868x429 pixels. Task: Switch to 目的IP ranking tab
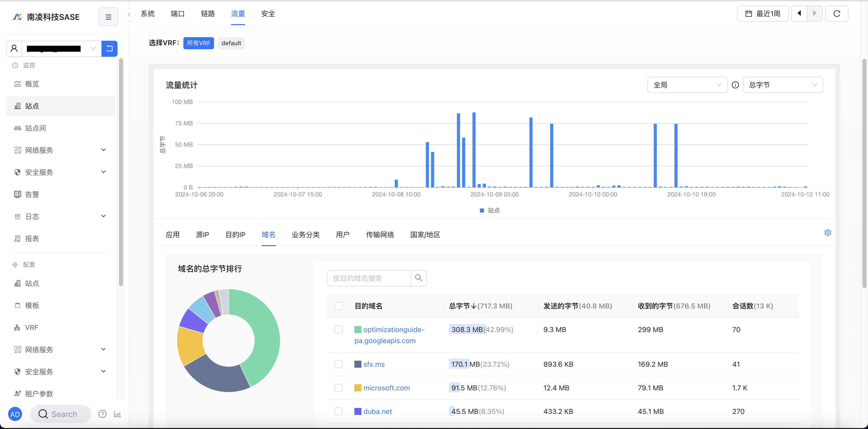point(236,235)
